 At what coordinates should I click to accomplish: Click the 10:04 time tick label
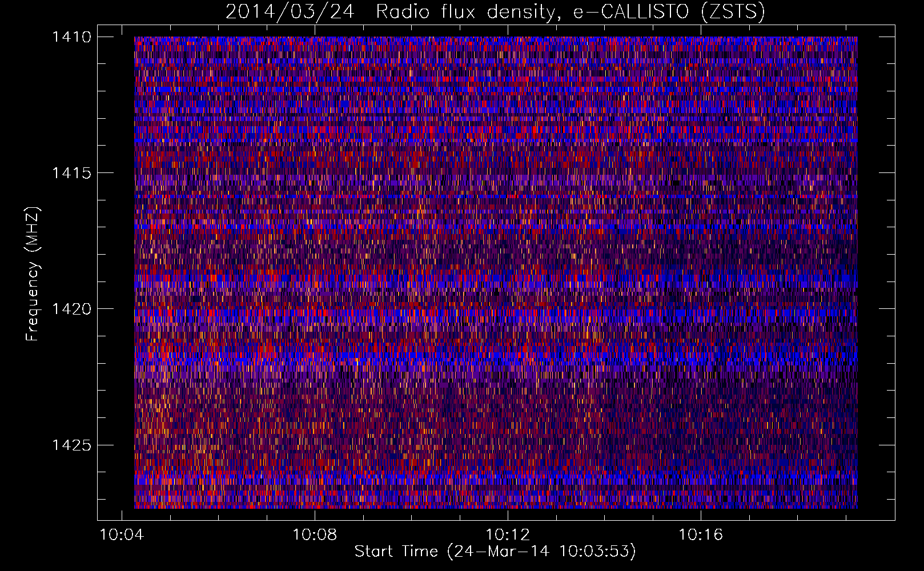[x=122, y=535]
